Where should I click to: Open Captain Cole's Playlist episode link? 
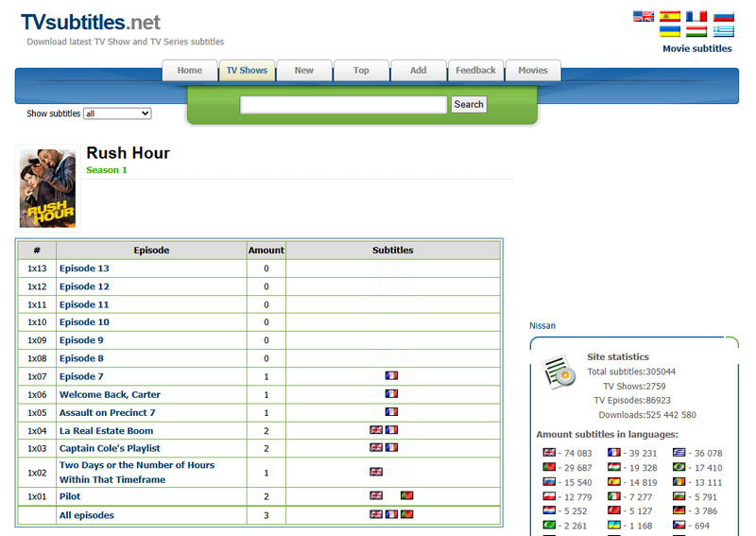(x=110, y=448)
